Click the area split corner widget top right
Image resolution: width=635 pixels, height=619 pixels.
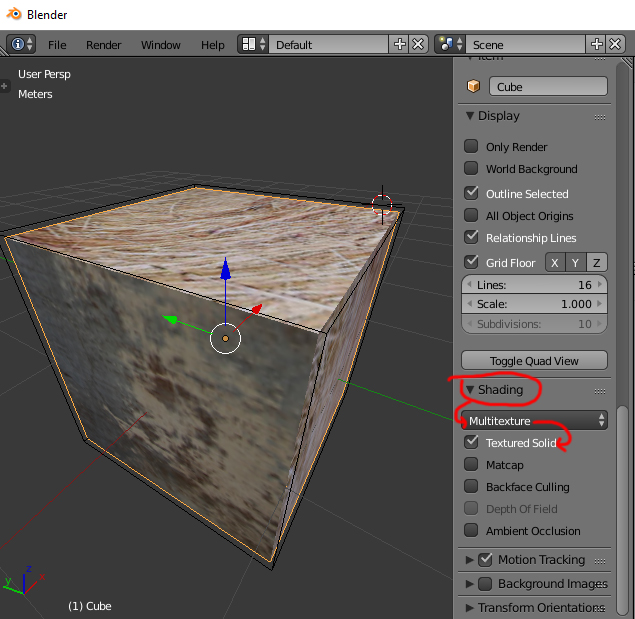coord(627,63)
